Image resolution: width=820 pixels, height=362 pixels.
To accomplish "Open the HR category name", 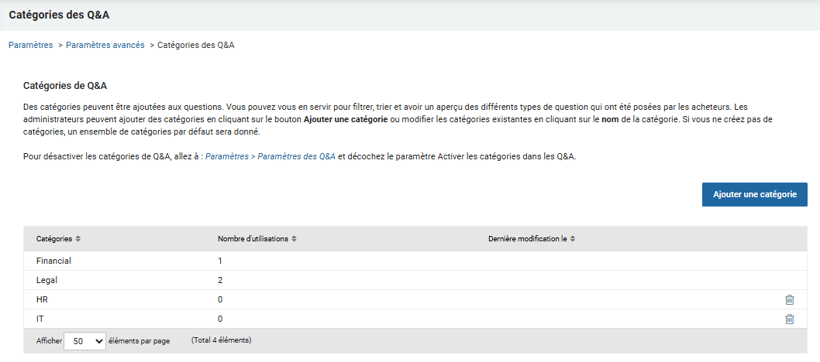I will [42, 300].
